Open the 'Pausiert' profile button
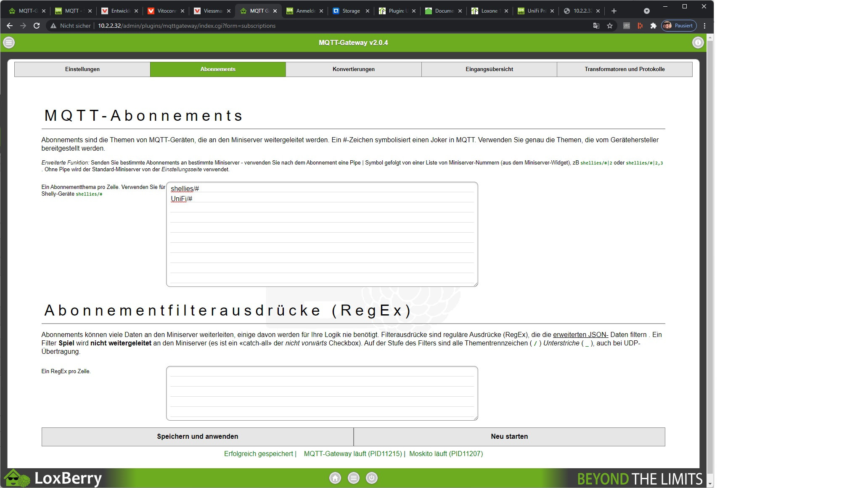The width and height of the screenshot is (868, 488). 679,26
